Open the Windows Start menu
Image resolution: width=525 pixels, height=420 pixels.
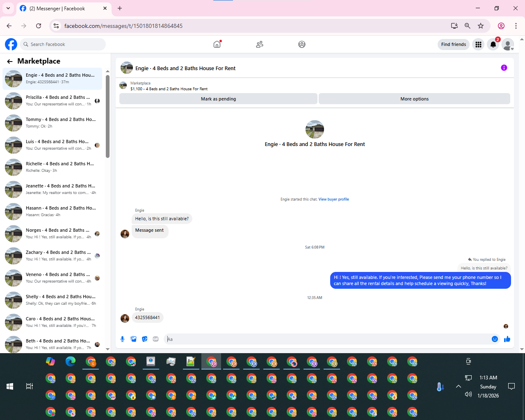10,386
